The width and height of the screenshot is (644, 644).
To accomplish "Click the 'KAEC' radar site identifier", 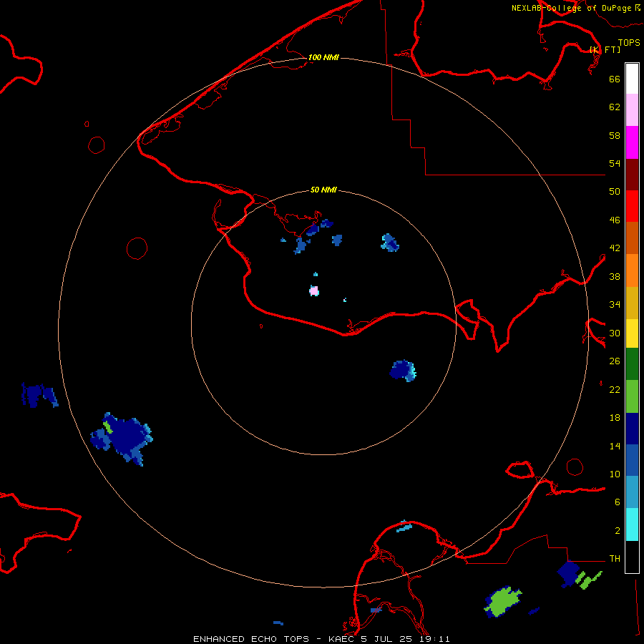I will [x=341, y=639].
